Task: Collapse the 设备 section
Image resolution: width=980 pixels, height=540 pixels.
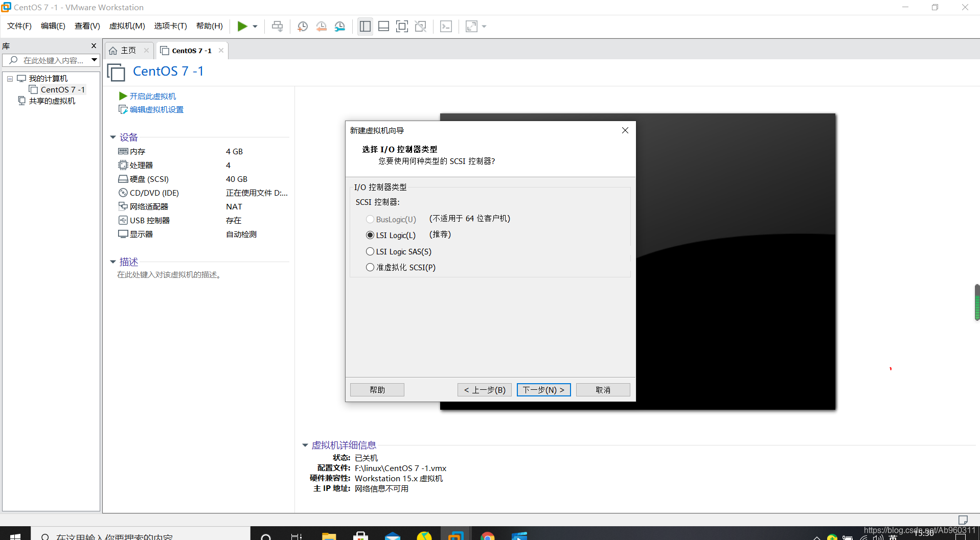Action: point(113,137)
